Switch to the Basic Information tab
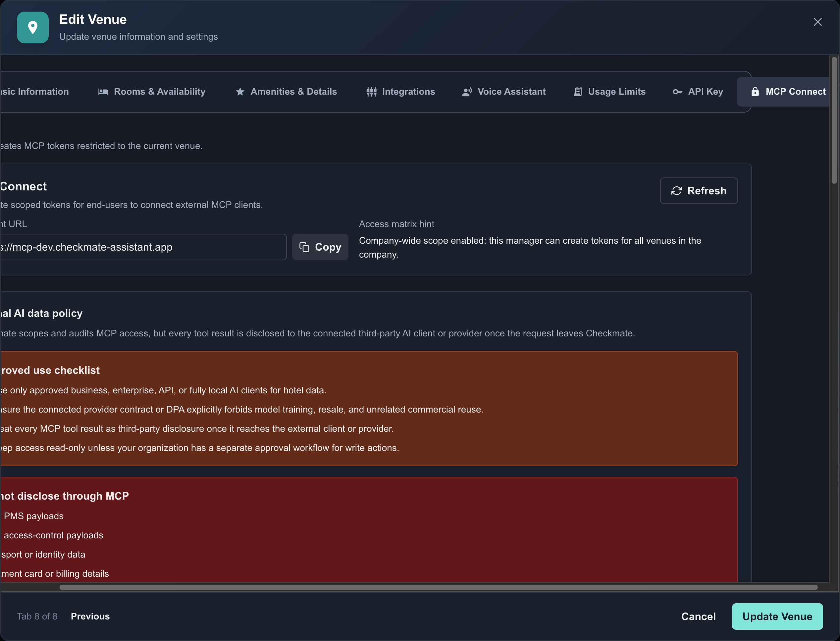 [34, 92]
